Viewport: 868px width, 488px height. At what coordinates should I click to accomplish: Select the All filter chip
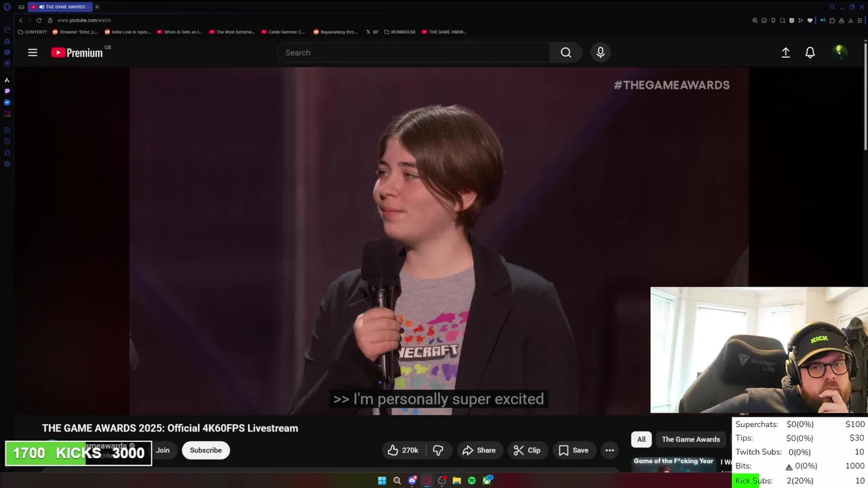click(x=641, y=439)
